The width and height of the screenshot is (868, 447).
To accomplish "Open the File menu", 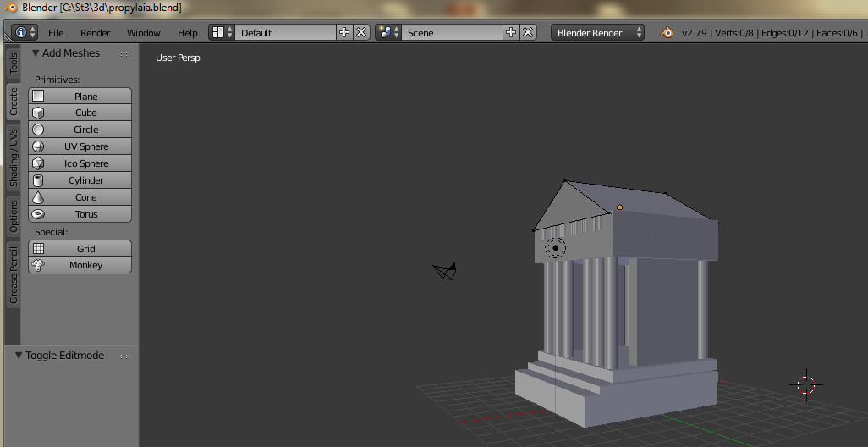I will click(x=56, y=33).
